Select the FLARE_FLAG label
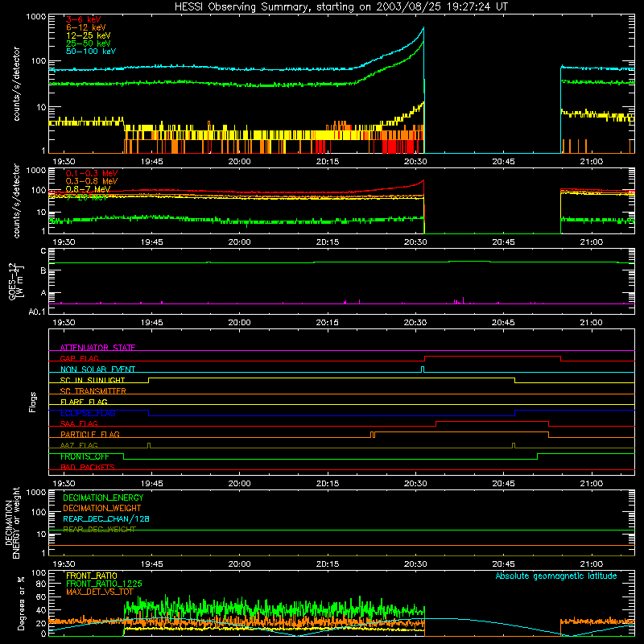644x644 pixels. pyautogui.click(x=84, y=402)
